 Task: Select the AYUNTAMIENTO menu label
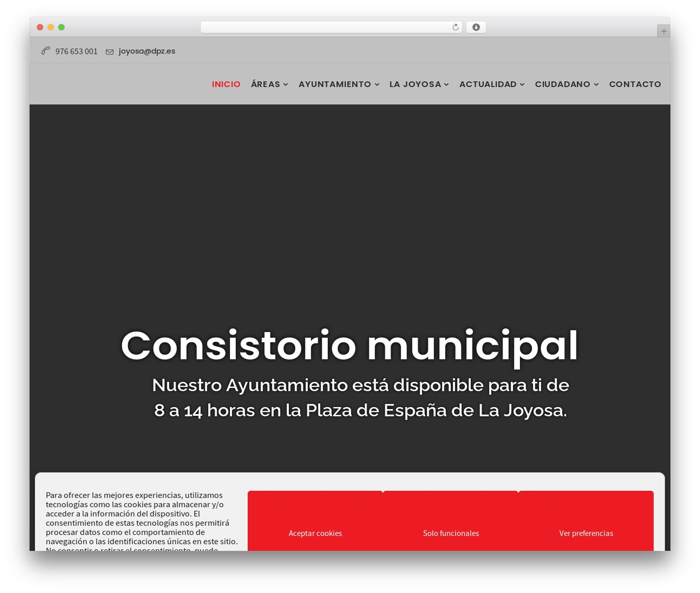[x=335, y=84]
